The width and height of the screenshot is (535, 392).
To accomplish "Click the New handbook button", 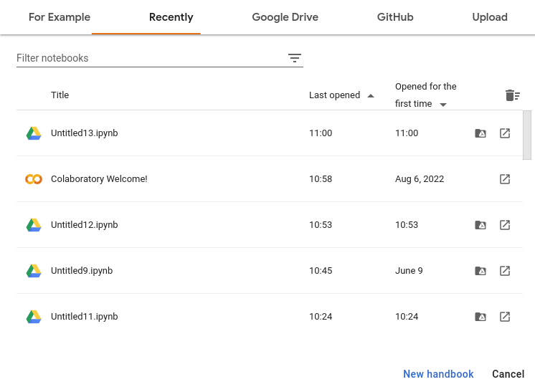I will coord(438,374).
